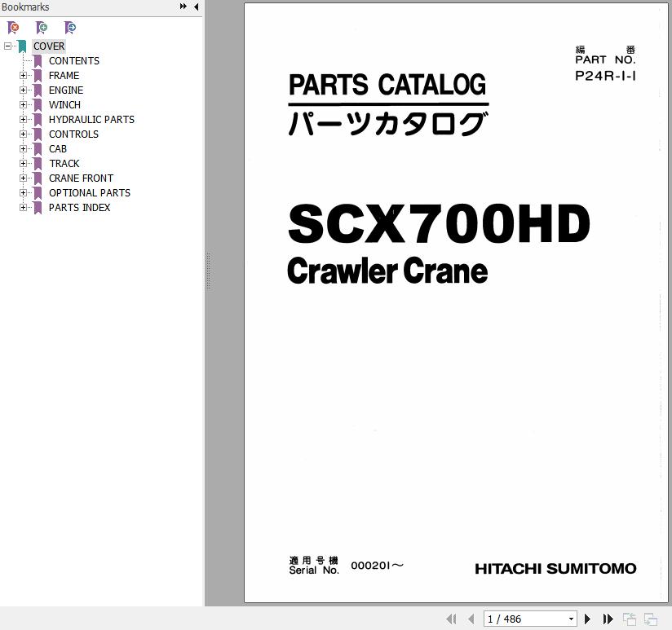This screenshot has height=630, width=672.
Task: Go to the previous page
Action: 471,619
